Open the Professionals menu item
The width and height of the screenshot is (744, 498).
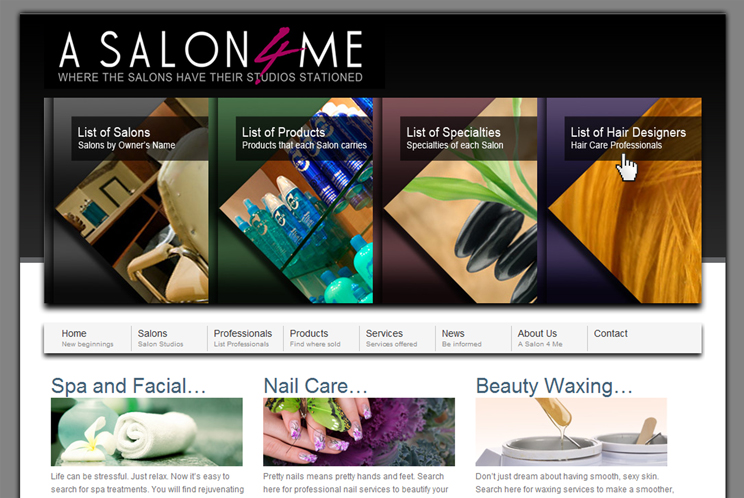245,338
